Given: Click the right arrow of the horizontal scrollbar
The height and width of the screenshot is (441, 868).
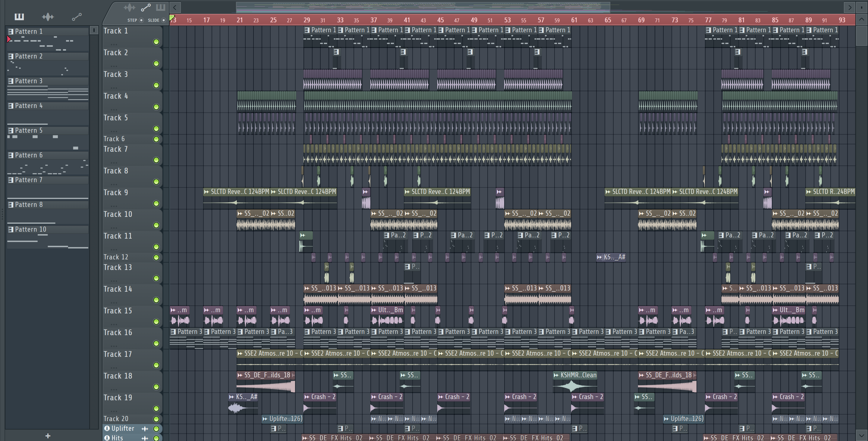Looking at the screenshot, I should (x=850, y=8).
